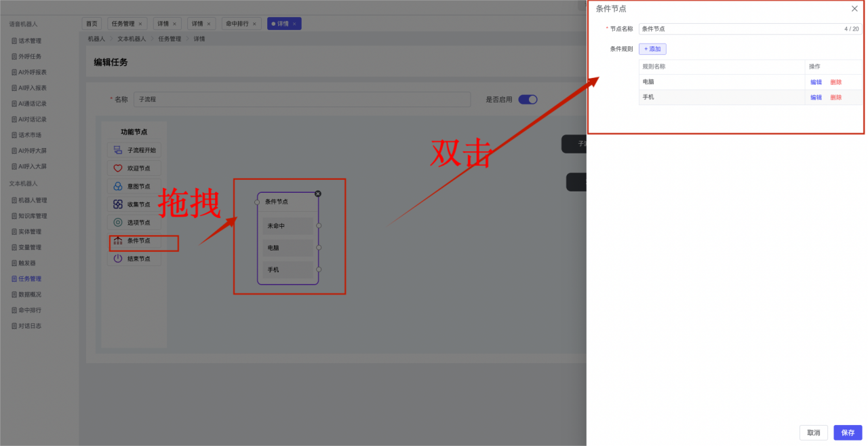Open 知识库管理 in the sidebar
The image size is (868, 446).
click(x=33, y=216)
